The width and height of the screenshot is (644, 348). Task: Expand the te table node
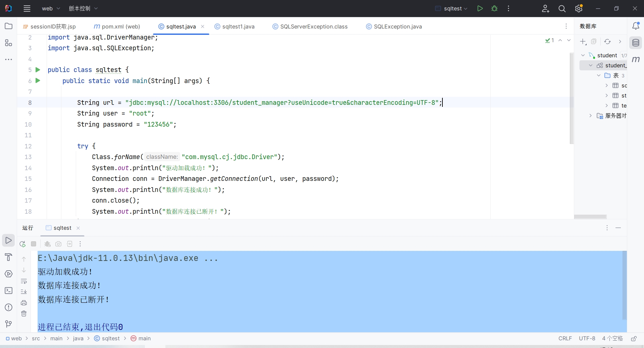pos(606,106)
